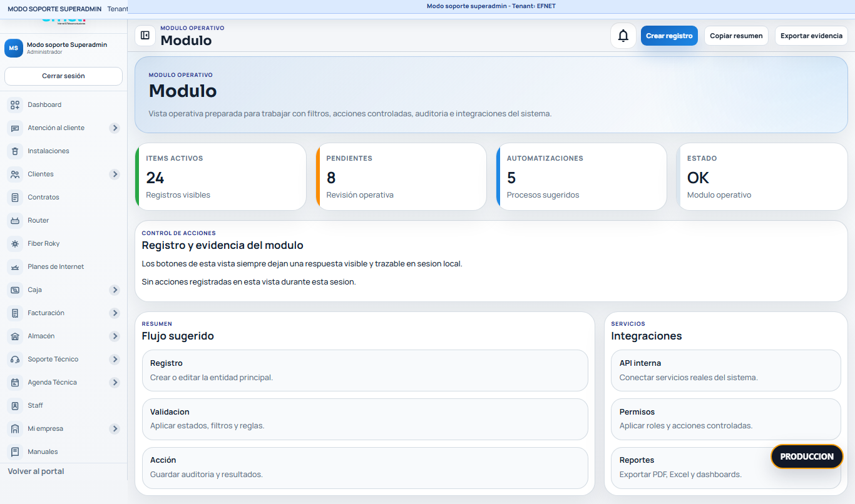Click the PRODUCCION badge button
This screenshot has height=504, width=855.
[807, 456]
